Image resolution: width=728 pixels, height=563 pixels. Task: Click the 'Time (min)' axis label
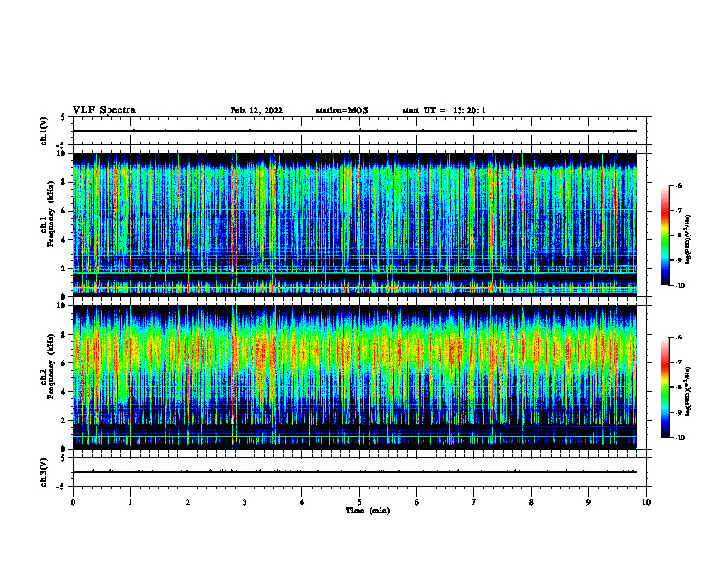[x=368, y=511]
